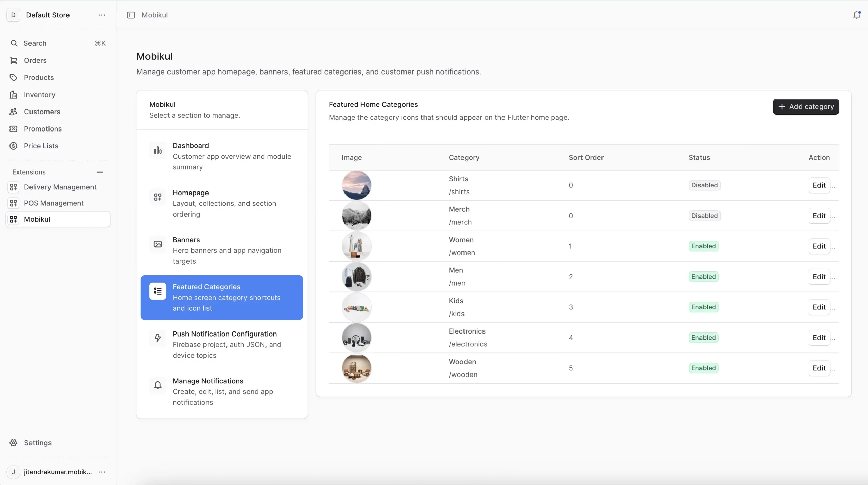The height and width of the screenshot is (485, 868).
Task: Click the Disabled status badge for Shirts
Action: pyautogui.click(x=704, y=185)
